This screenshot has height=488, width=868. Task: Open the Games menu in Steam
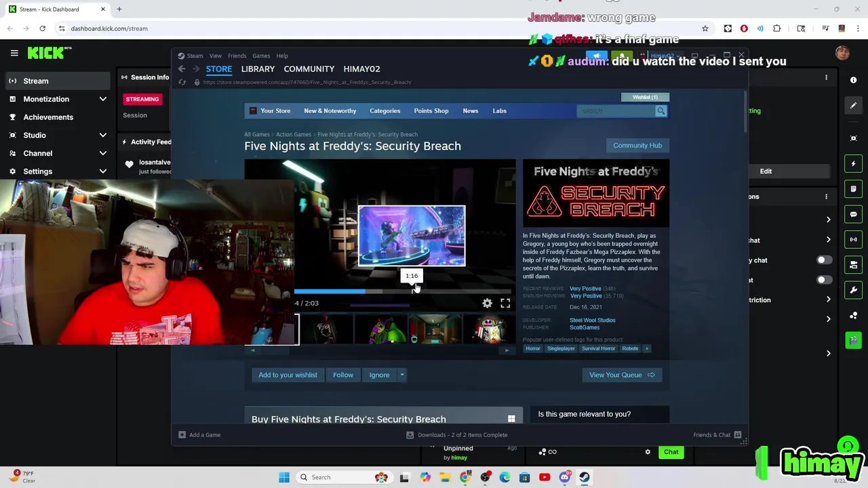[261, 56]
